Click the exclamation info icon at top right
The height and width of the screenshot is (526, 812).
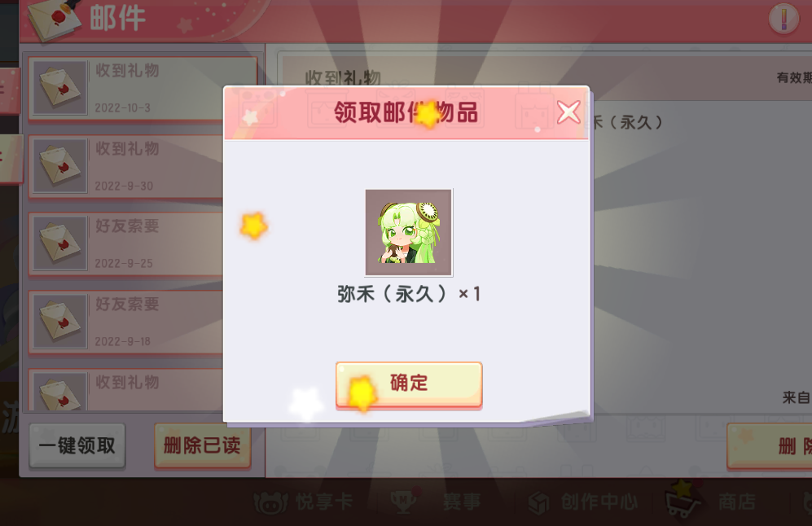pyautogui.click(x=783, y=20)
